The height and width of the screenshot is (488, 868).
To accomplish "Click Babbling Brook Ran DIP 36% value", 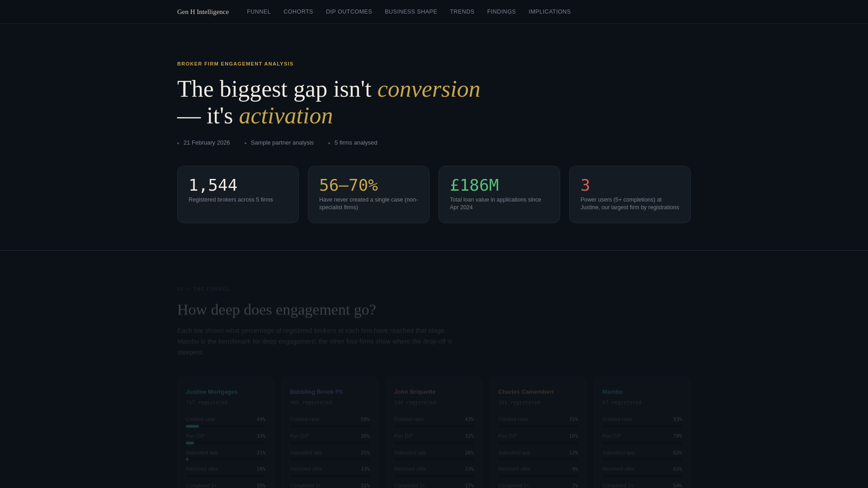I will pyautogui.click(x=365, y=436).
